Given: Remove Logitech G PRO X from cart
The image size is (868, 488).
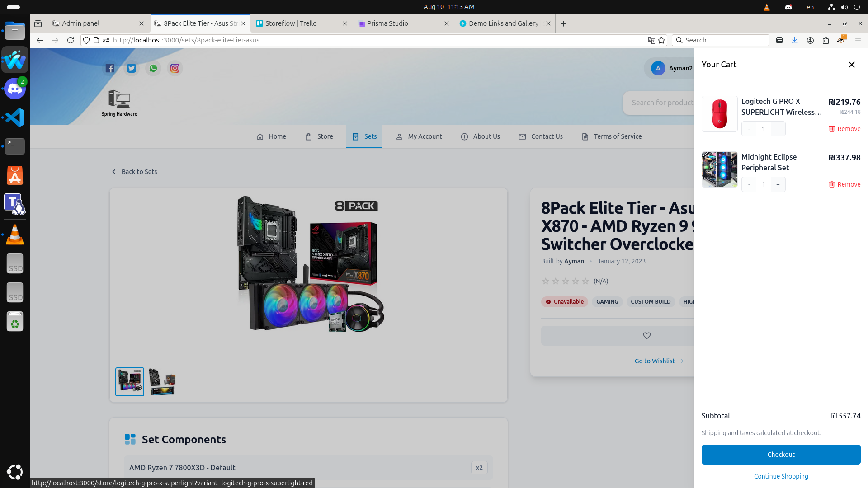Looking at the screenshot, I should (x=844, y=129).
